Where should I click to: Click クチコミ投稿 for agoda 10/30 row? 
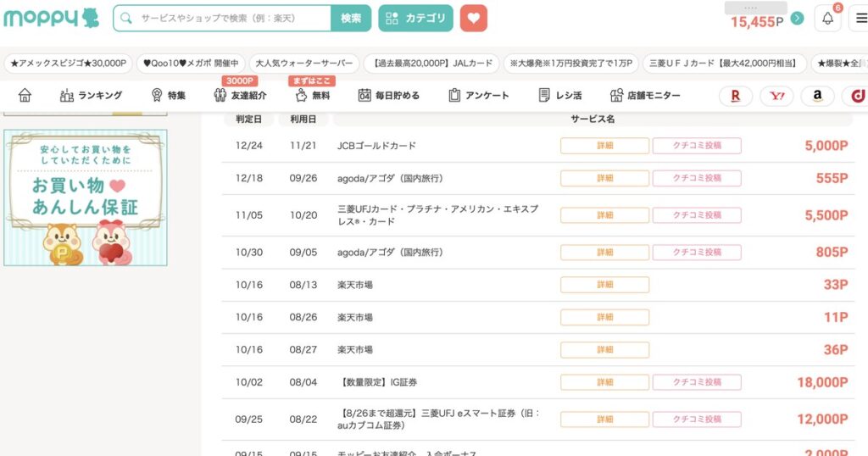(697, 253)
